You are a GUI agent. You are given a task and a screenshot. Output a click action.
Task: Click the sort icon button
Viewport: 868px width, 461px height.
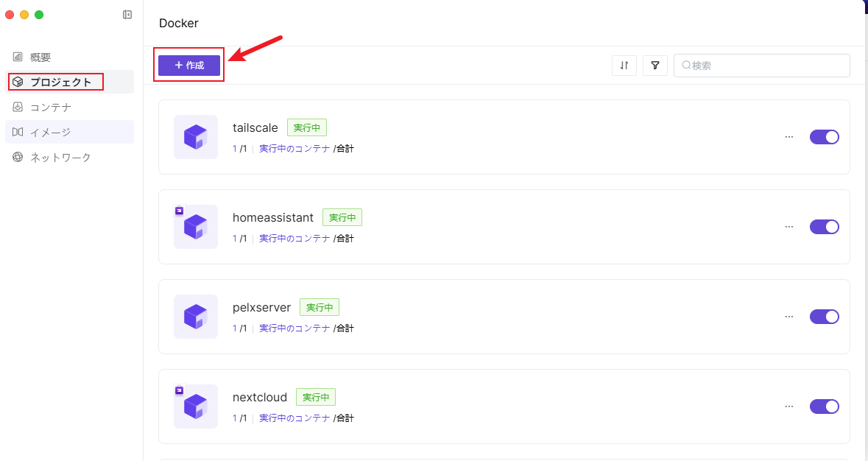(624, 66)
